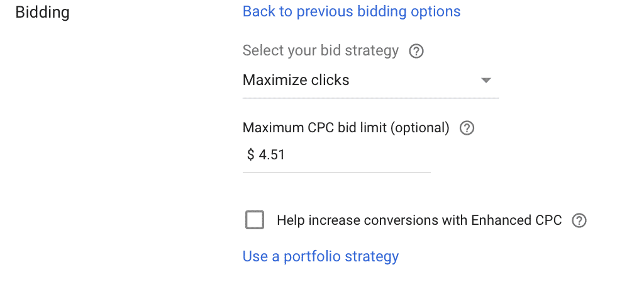Image resolution: width=644 pixels, height=296 pixels.
Task: Choose Use a portfolio strategy link
Action: (x=320, y=256)
